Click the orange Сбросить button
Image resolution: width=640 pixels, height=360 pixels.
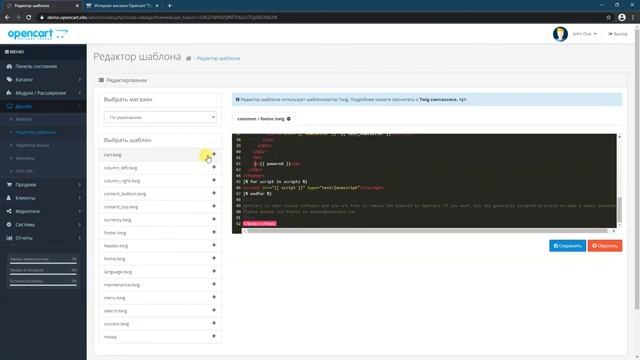605,246
